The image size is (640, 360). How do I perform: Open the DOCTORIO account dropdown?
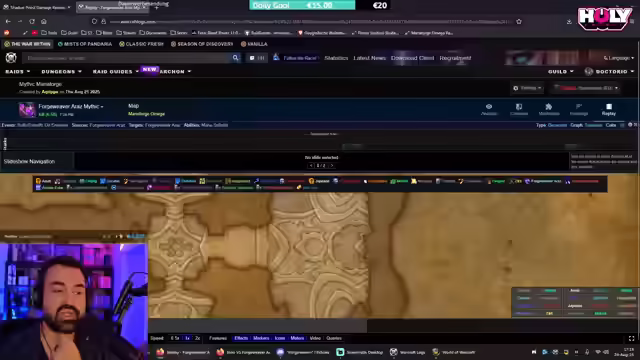(x=615, y=71)
